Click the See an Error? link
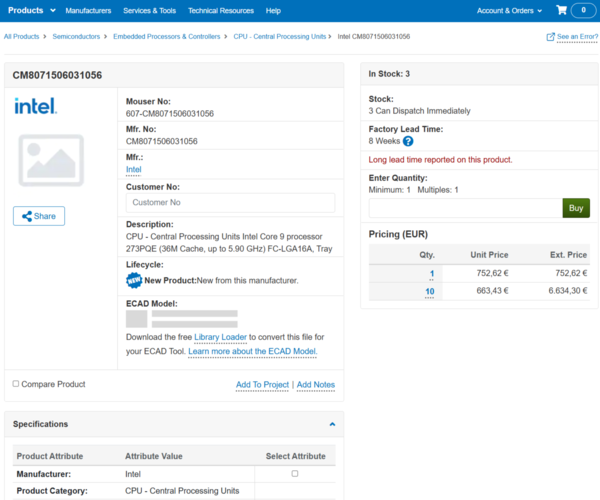 (x=577, y=37)
